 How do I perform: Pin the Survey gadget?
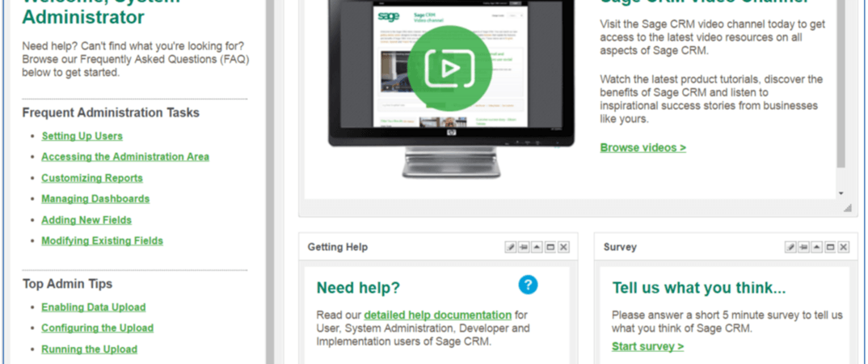[x=804, y=247]
